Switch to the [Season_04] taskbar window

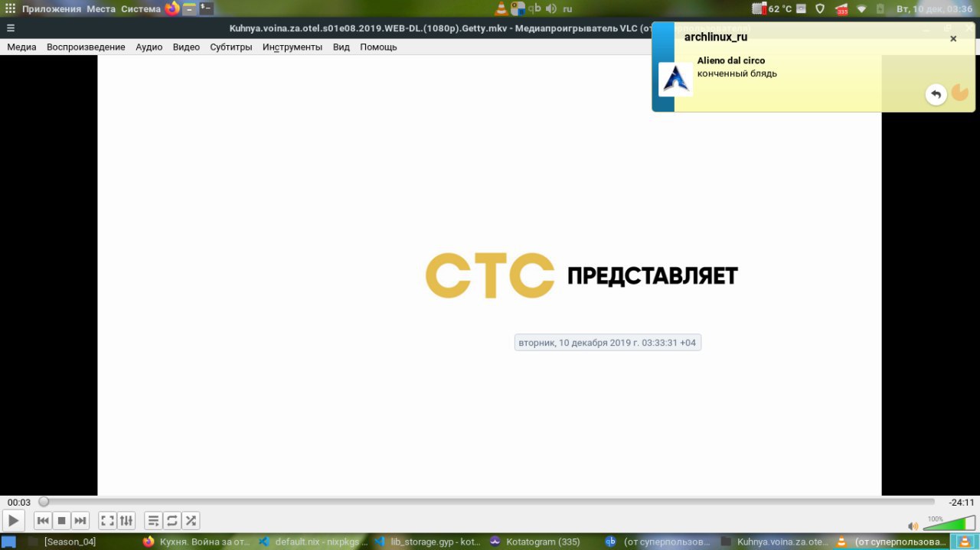[x=70, y=542]
